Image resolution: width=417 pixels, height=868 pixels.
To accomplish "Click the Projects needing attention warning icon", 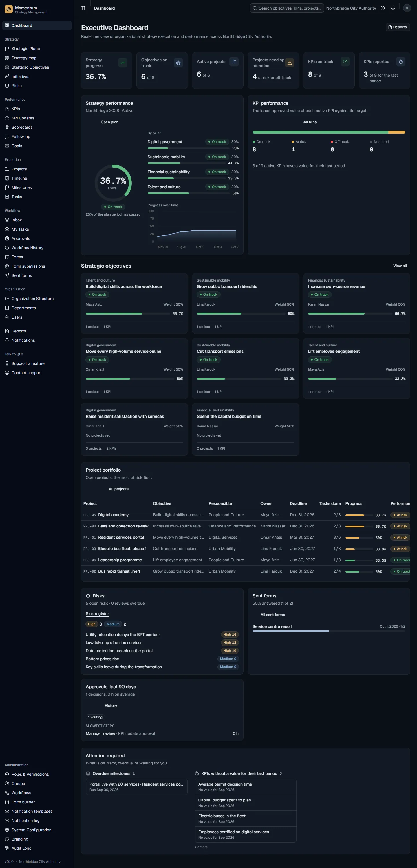I will (x=290, y=63).
